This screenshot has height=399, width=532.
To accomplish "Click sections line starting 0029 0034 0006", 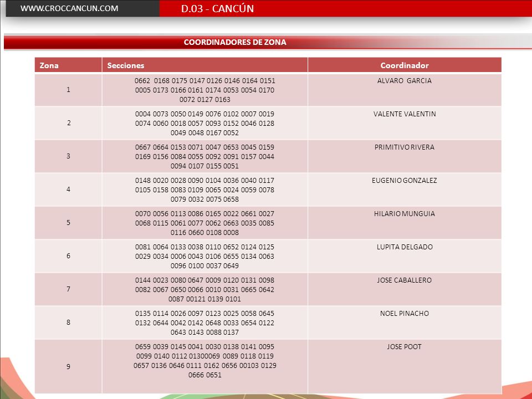I will pyautogui.click(x=205, y=257).
